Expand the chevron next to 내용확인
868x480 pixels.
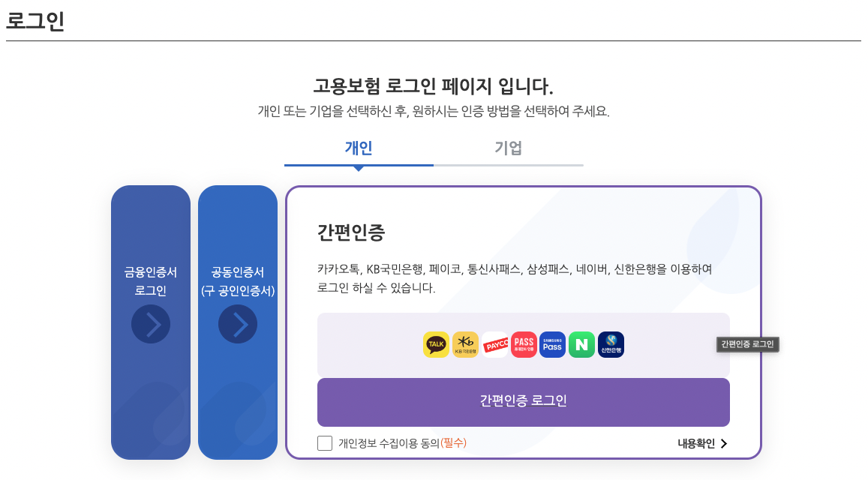click(724, 442)
